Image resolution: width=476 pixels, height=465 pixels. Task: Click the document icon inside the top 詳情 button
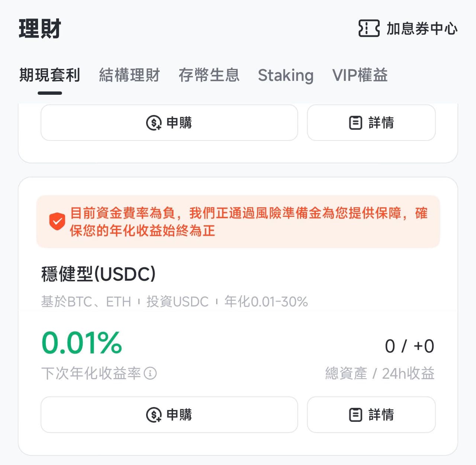(x=355, y=123)
